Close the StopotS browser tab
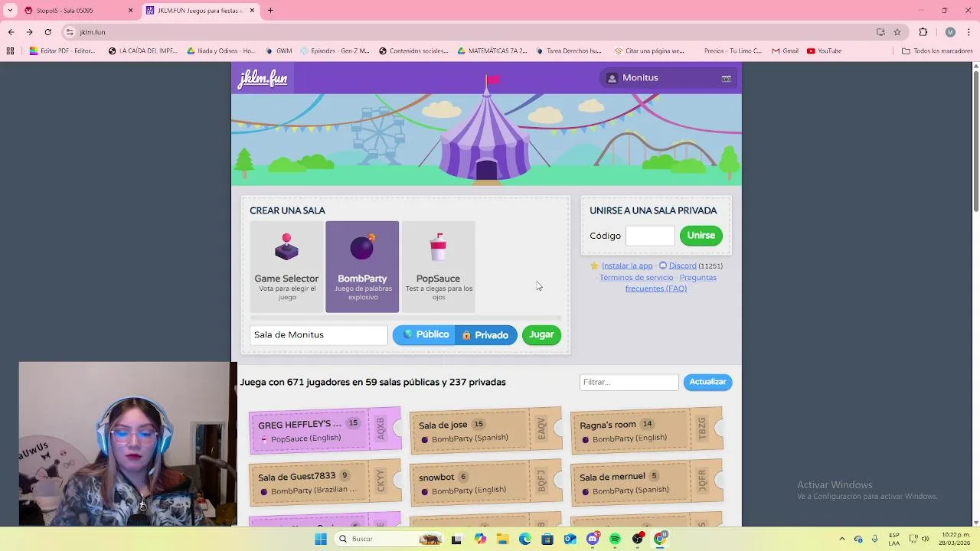This screenshot has width=980, height=551. [x=130, y=11]
